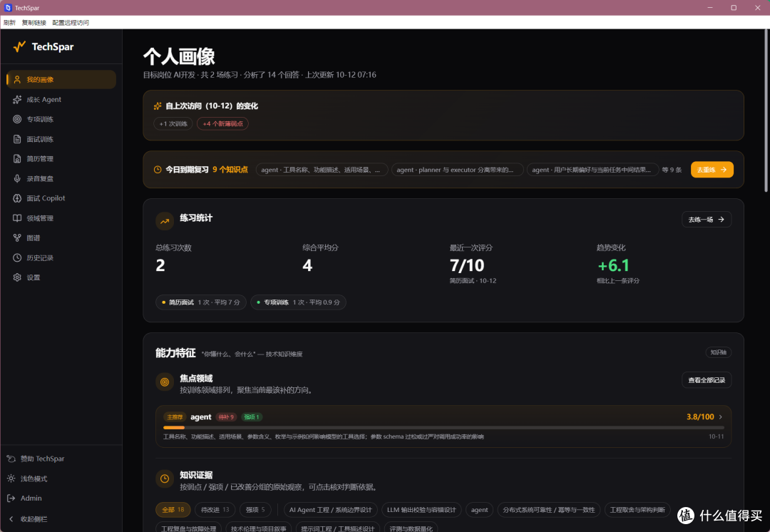Click 复制链接 in the menu bar

(x=34, y=23)
